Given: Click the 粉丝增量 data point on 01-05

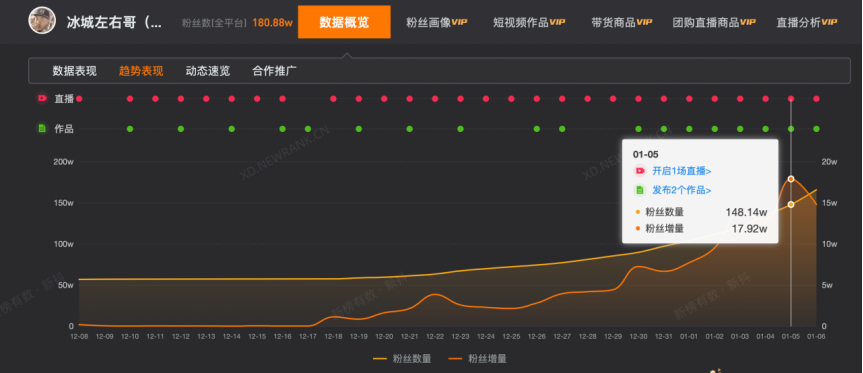Looking at the screenshot, I should (791, 179).
